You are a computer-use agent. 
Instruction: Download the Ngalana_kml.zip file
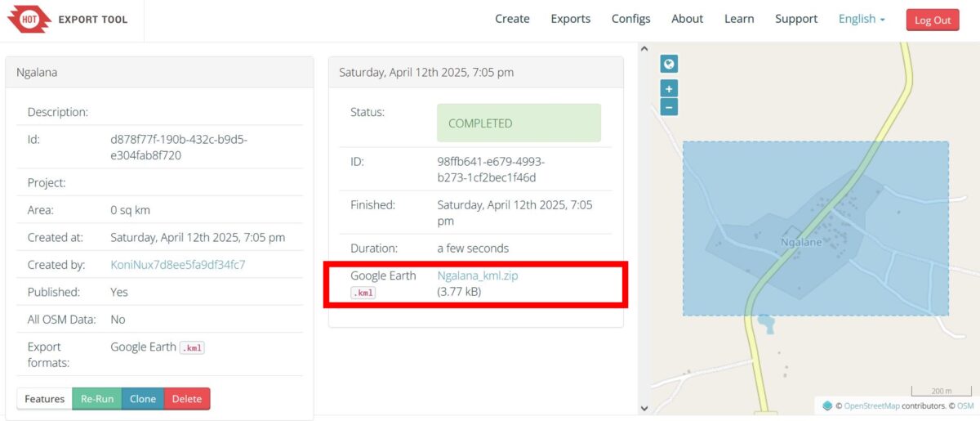pyautogui.click(x=478, y=275)
